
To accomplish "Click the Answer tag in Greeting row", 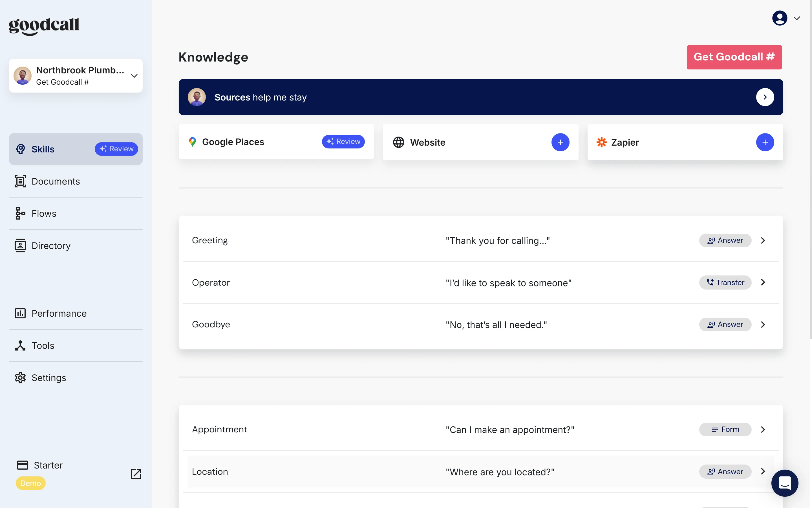I will coord(725,240).
